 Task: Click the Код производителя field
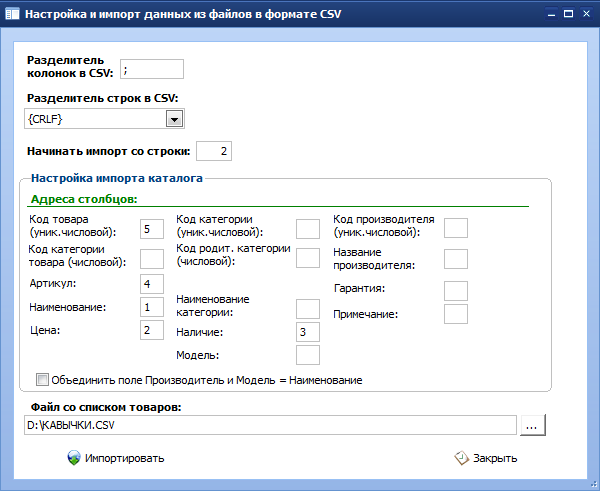click(456, 228)
